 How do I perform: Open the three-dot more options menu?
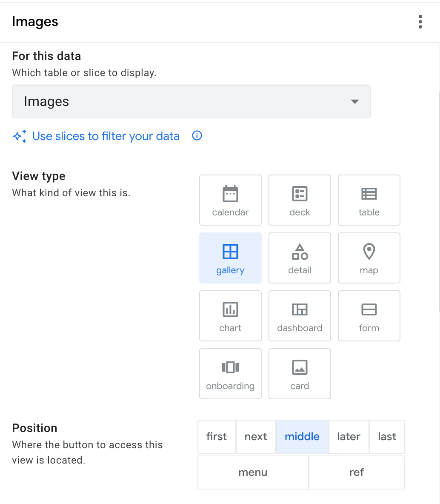coord(420,22)
